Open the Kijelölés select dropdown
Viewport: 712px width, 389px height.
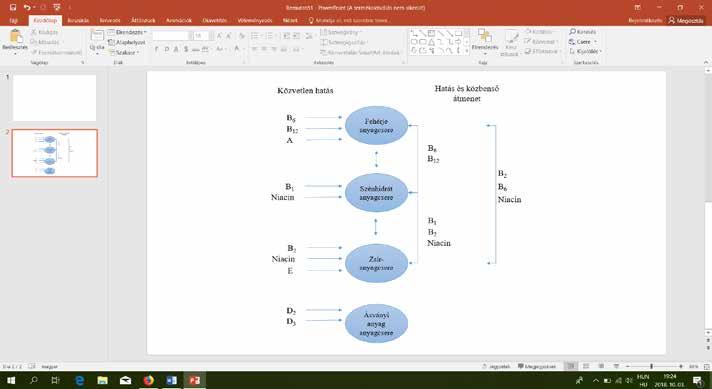click(585, 51)
